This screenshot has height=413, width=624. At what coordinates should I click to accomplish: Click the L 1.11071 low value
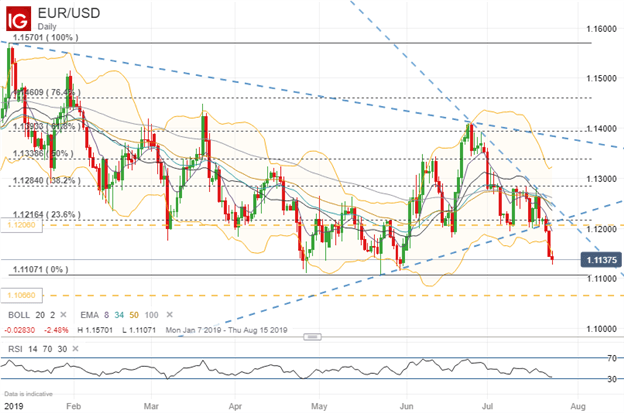tap(139, 330)
